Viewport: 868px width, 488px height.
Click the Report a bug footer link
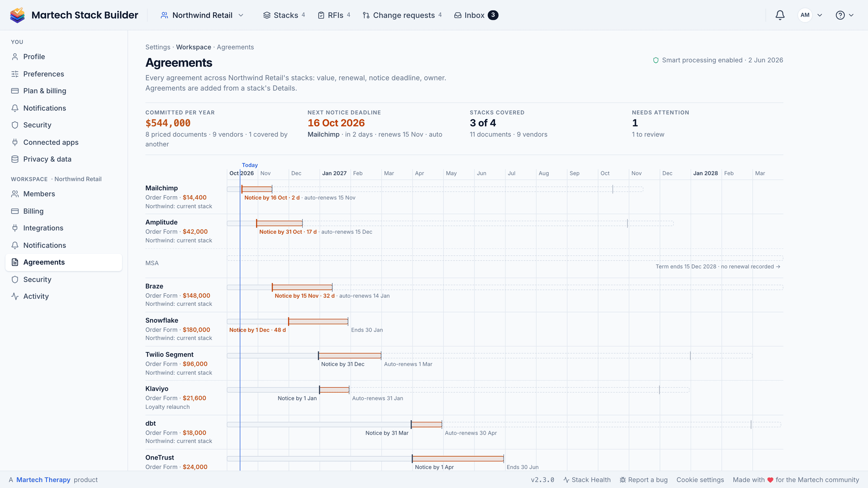click(x=643, y=480)
